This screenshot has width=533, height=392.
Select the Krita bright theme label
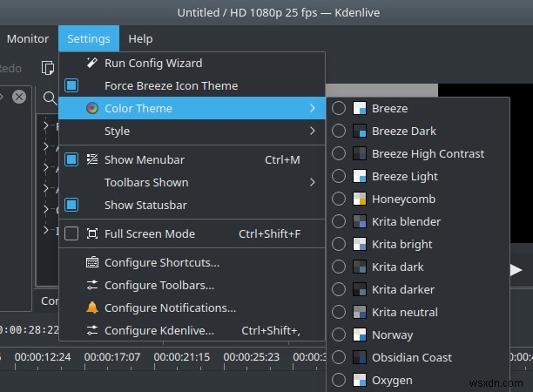[402, 244]
